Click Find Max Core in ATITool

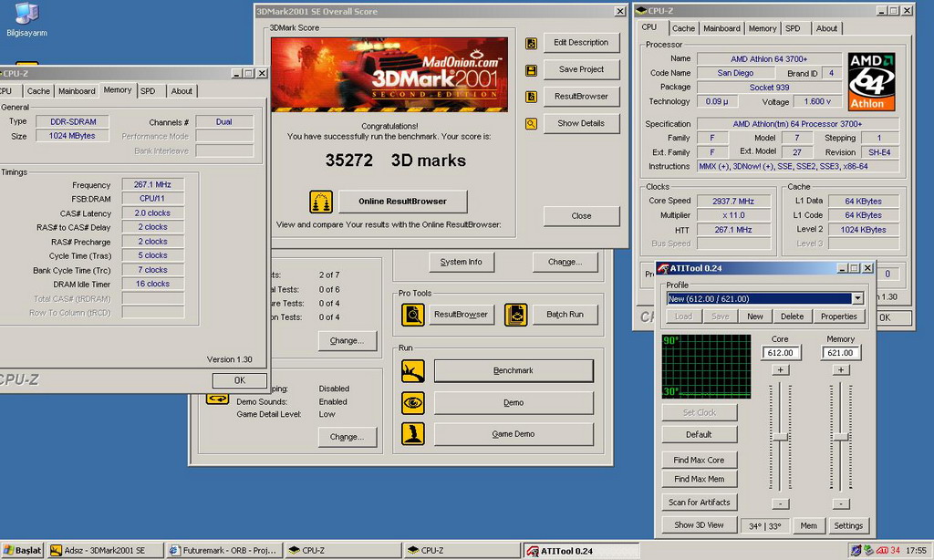pos(699,460)
